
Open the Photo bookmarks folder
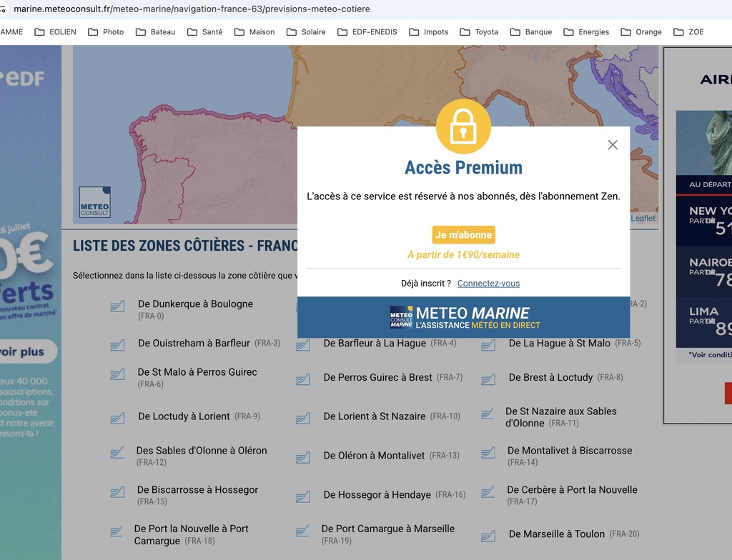point(106,31)
